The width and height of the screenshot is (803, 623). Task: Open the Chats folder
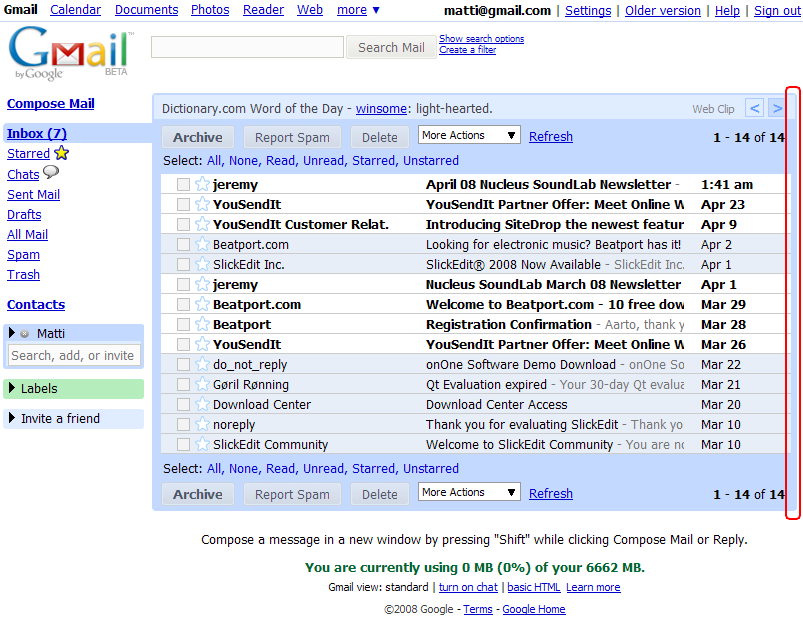coord(23,175)
